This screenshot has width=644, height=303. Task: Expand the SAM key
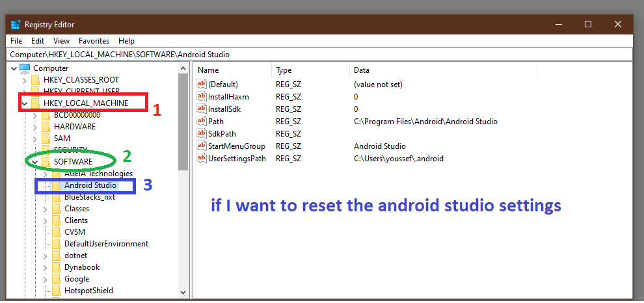tap(35, 138)
